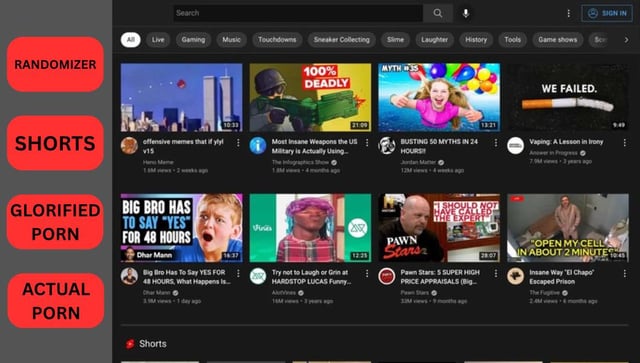Click the Answer in Progress channel name

coord(553,153)
